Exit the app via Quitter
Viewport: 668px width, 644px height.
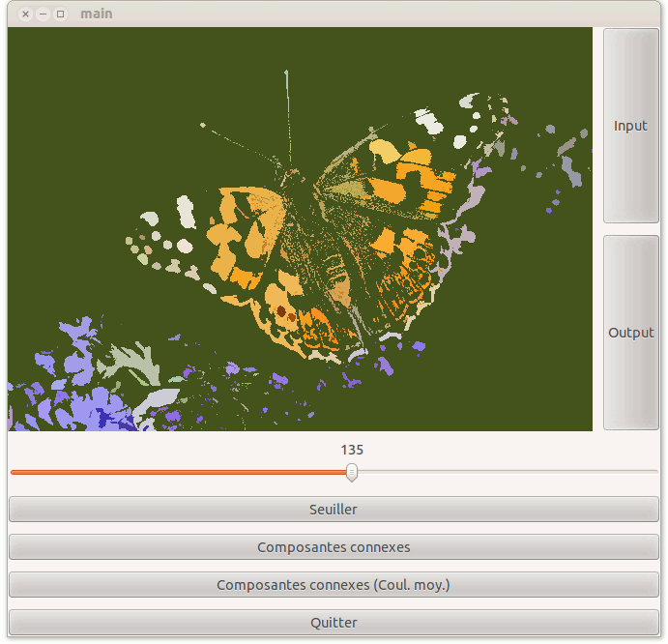(334, 623)
